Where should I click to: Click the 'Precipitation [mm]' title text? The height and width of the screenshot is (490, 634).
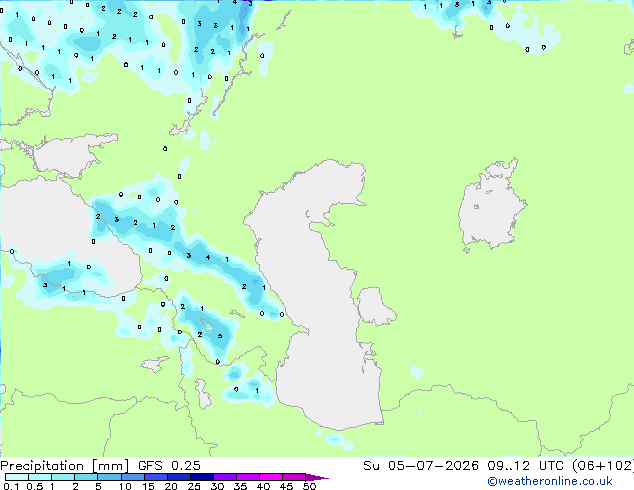pos(65,466)
